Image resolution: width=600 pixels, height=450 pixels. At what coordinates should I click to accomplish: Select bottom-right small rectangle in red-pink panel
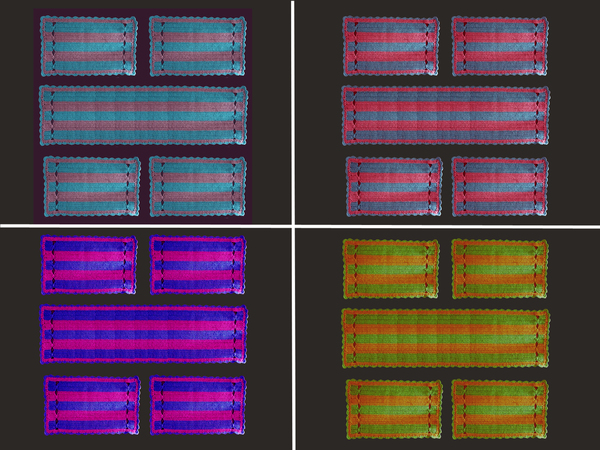pyautogui.click(x=500, y=186)
